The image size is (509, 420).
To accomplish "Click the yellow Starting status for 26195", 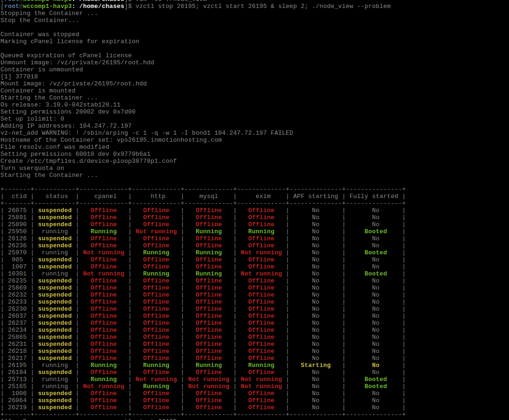I will click(315, 365).
